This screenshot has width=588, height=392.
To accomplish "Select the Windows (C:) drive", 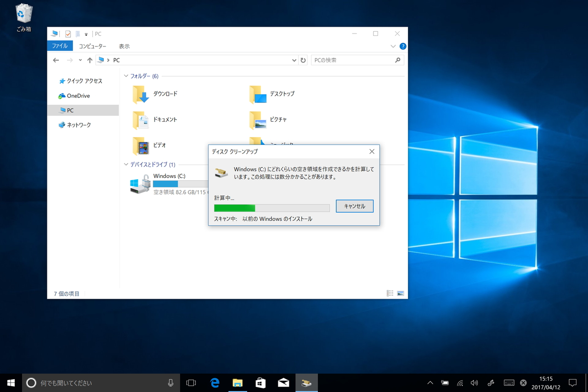I will tap(169, 176).
